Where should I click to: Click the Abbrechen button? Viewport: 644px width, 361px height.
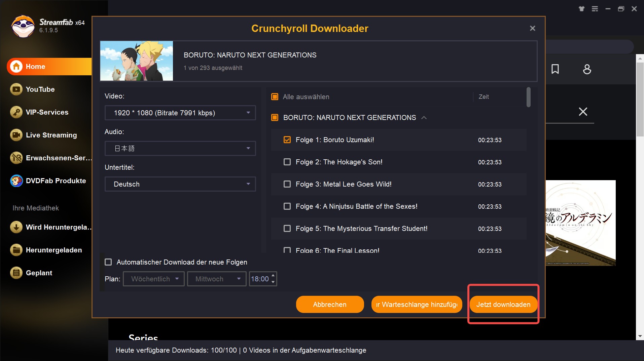(330, 305)
